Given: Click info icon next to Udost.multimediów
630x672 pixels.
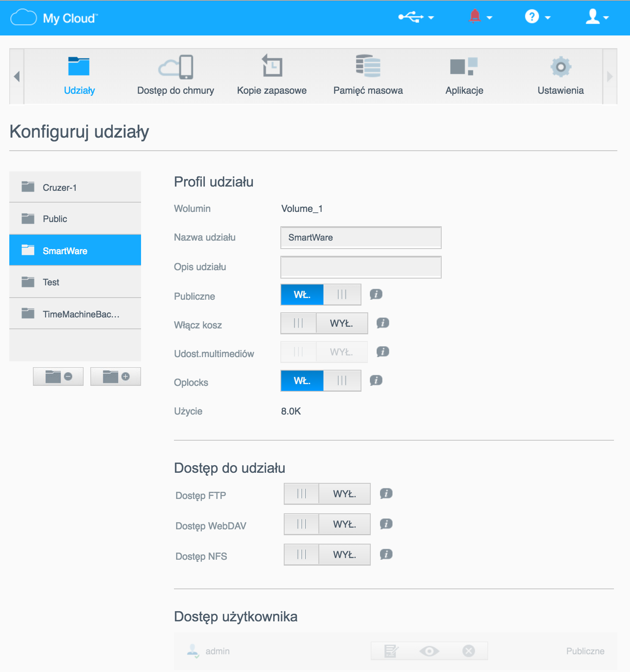Looking at the screenshot, I should pyautogui.click(x=383, y=352).
